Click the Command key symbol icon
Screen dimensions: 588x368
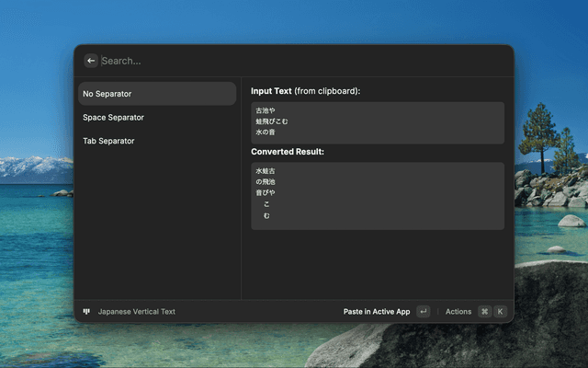click(484, 312)
